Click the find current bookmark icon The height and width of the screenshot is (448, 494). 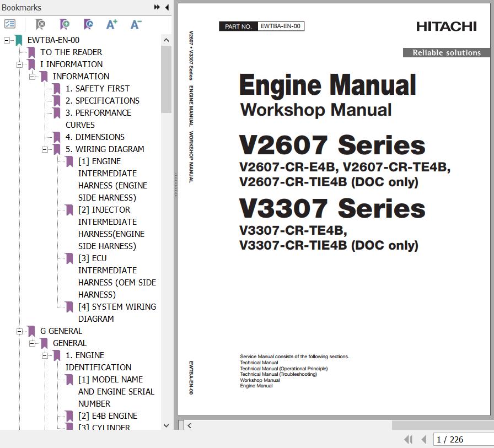(x=88, y=24)
